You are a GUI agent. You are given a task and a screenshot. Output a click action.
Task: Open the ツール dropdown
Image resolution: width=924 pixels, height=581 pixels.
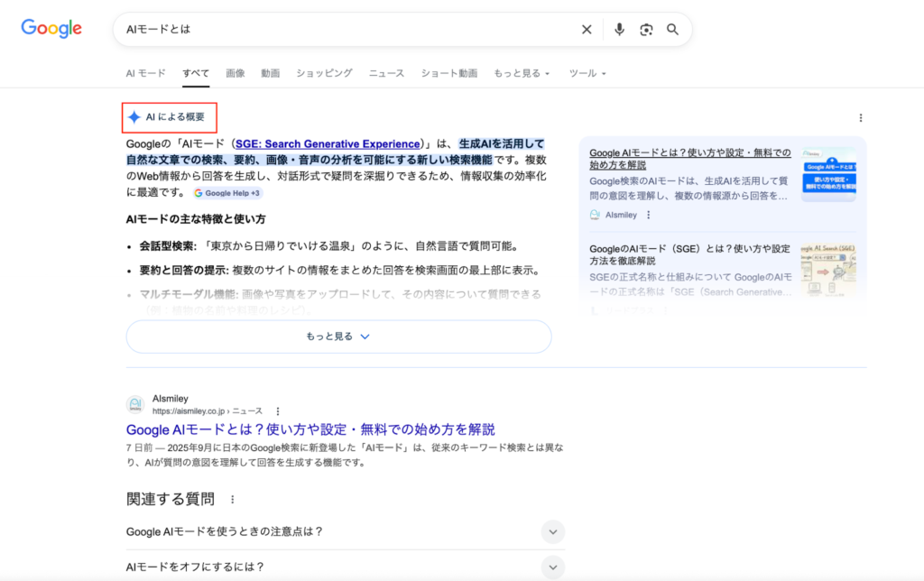point(587,73)
